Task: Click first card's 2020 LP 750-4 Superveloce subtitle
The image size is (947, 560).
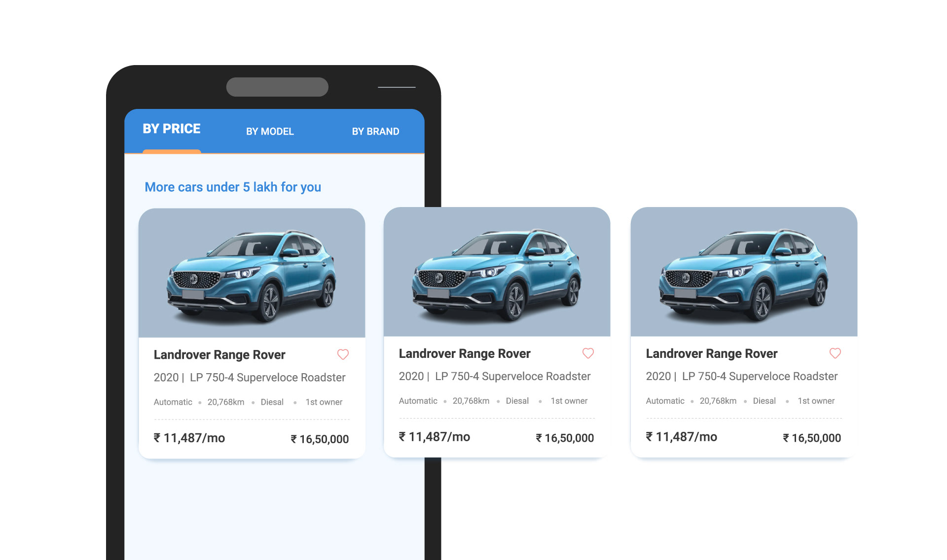Action: point(250,378)
